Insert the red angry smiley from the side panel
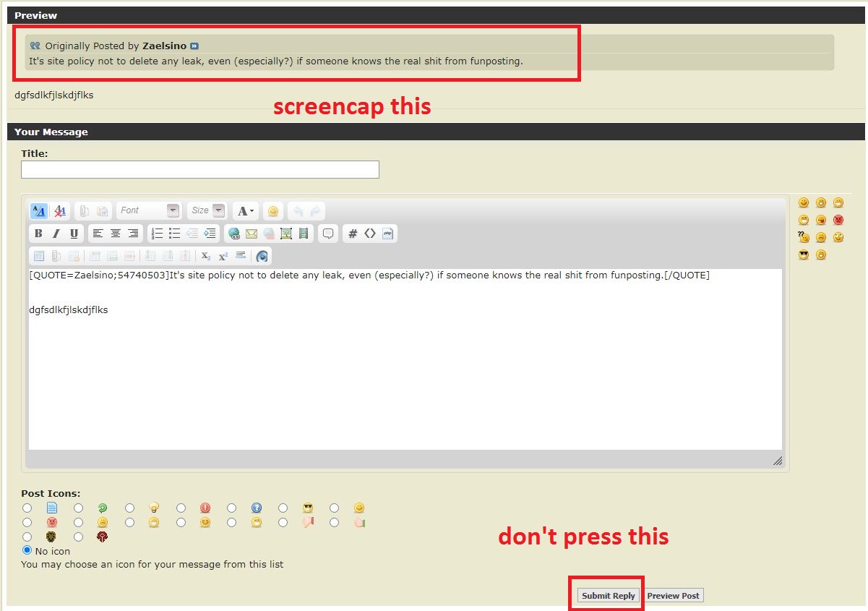The height and width of the screenshot is (611, 868). click(838, 220)
